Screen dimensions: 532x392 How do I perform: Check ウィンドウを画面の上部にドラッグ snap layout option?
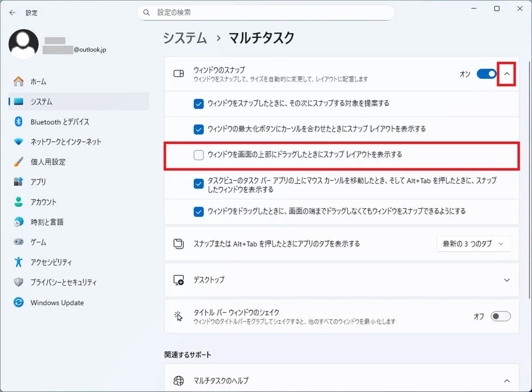[199, 155]
